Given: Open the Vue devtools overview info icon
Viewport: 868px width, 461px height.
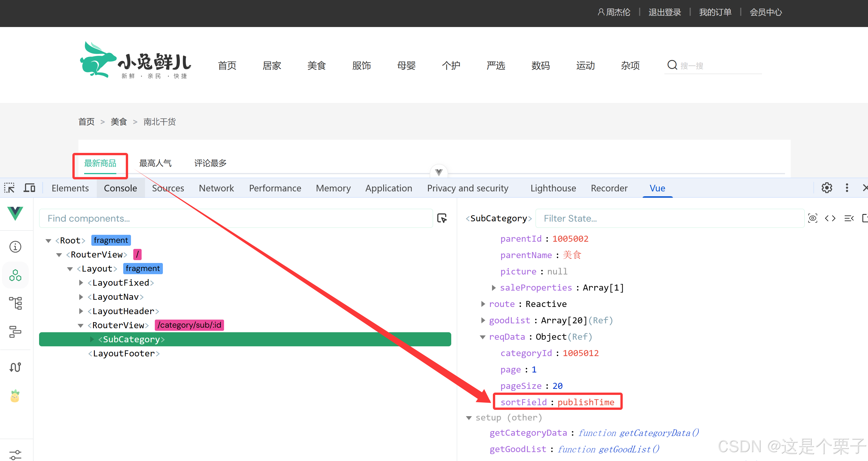Looking at the screenshot, I should [x=15, y=247].
